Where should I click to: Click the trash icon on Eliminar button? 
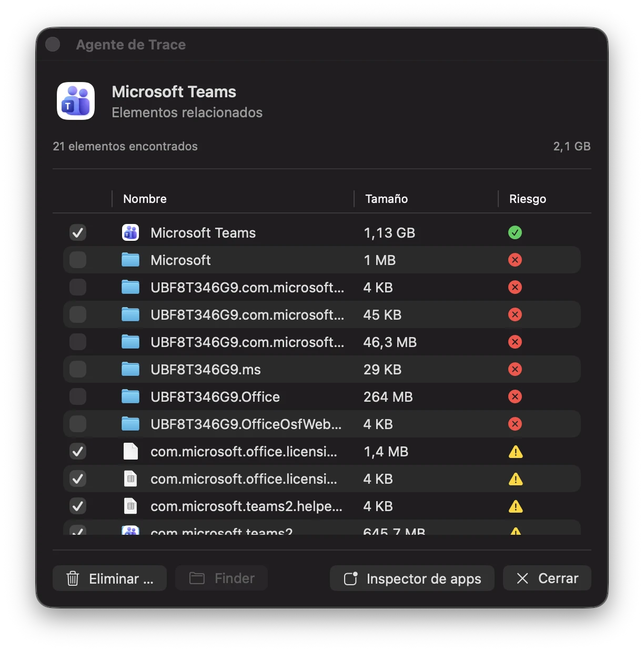[x=73, y=578]
